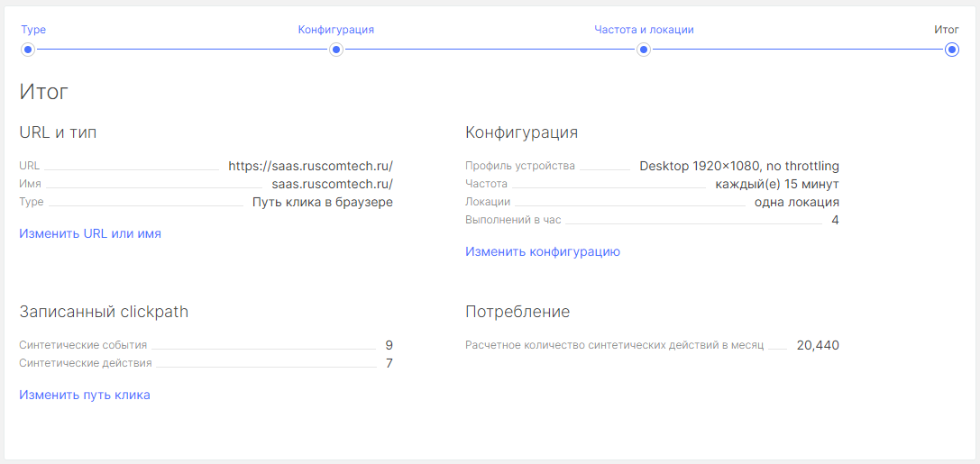
Task: Open the Конфигурация step label
Action: tap(335, 30)
